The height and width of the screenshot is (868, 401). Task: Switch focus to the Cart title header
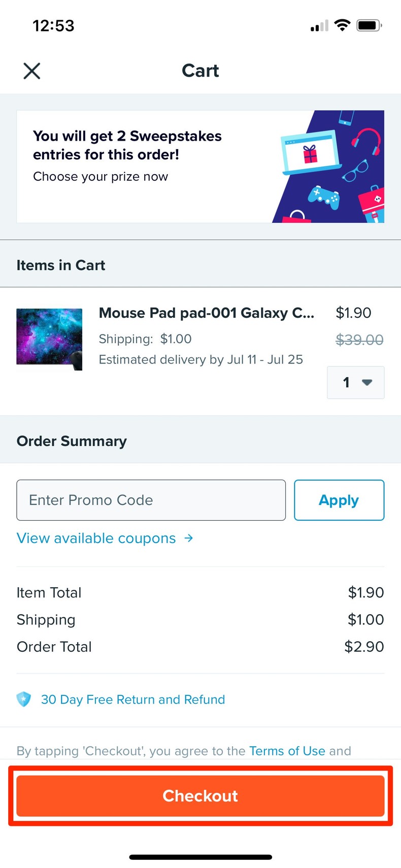coord(200,71)
